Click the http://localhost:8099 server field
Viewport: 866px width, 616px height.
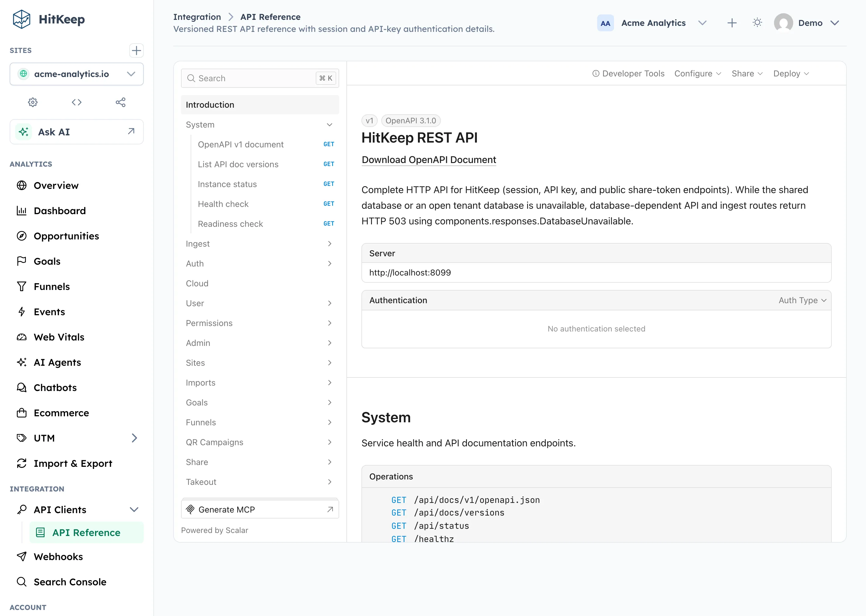596,273
